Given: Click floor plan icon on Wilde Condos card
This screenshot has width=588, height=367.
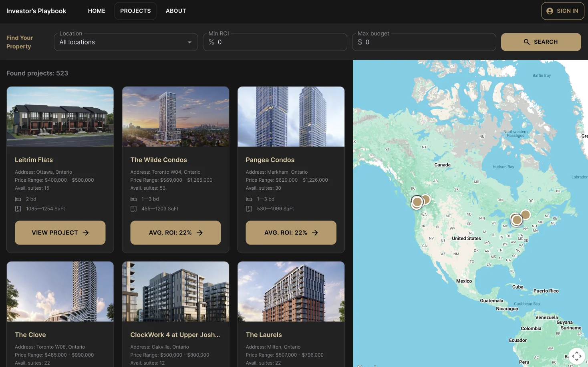Looking at the screenshot, I should click(133, 209).
